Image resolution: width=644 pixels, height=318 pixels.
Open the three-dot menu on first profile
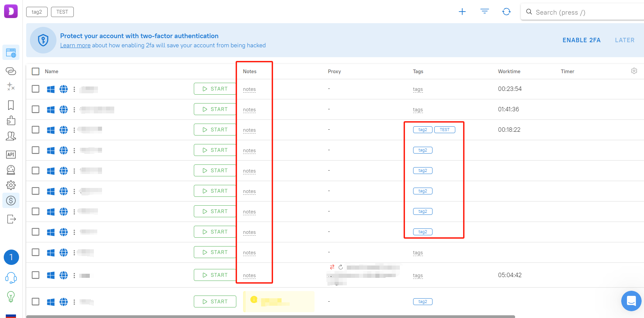[x=74, y=89]
